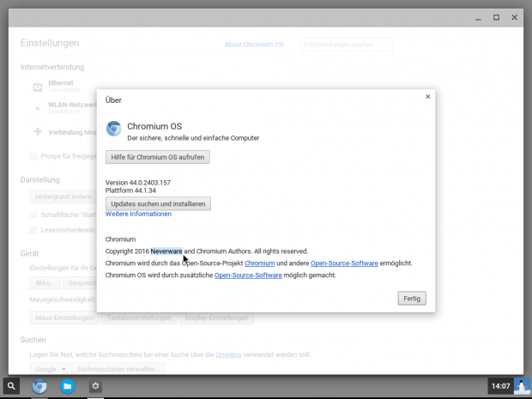Launch Chromium browser from the shelf
Viewport: 532px width, 399px height.
[x=39, y=386]
